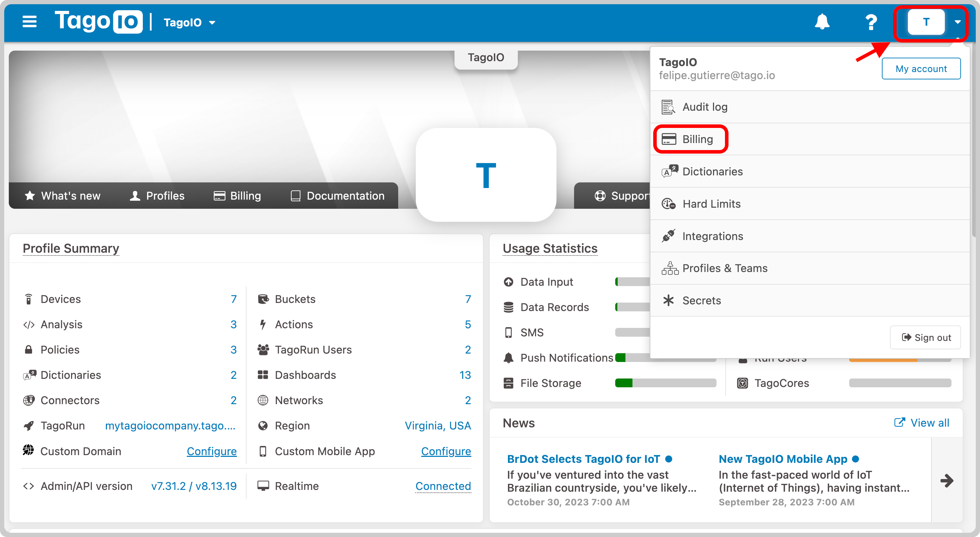Viewport: 980px width, 537px height.
Task: Click the Profile Summary heading
Action: pyautogui.click(x=71, y=248)
